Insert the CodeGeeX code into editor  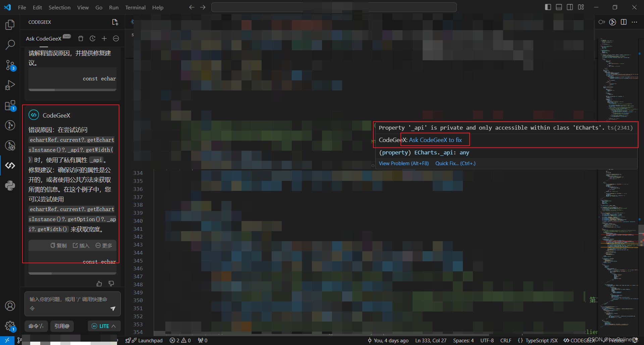[81, 246]
